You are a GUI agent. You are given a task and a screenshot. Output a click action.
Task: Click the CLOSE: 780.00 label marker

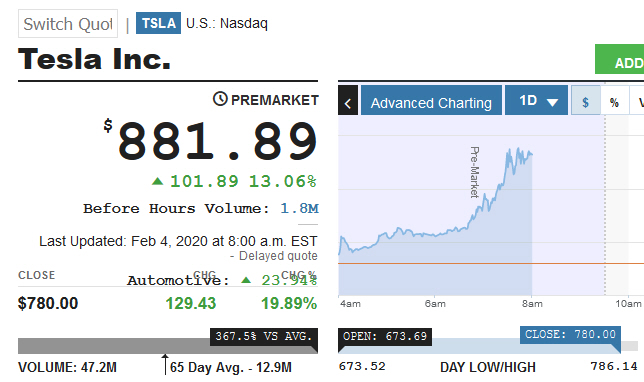click(570, 335)
